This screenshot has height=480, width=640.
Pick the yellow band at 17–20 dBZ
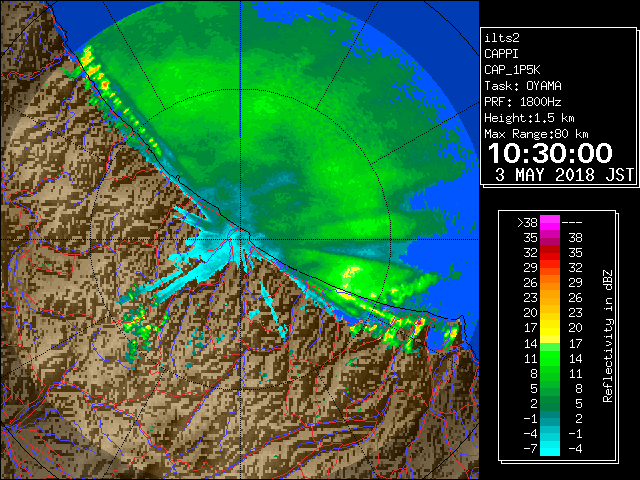click(550, 328)
